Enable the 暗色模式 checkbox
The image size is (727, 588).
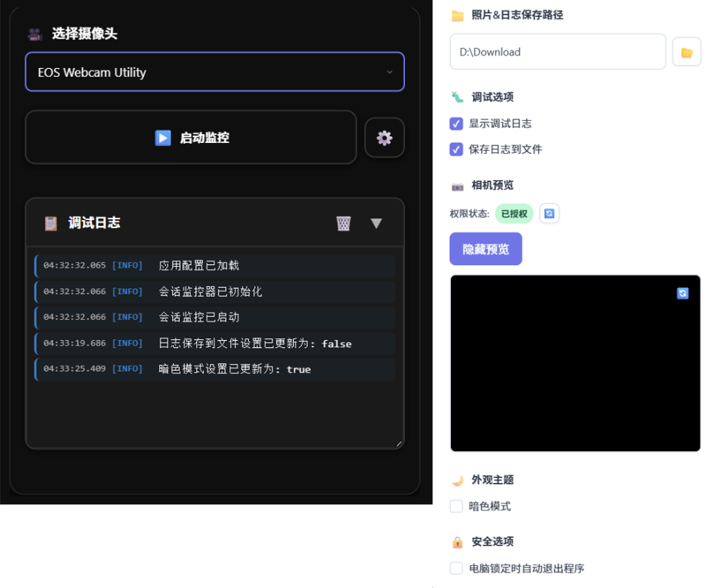pyautogui.click(x=456, y=506)
